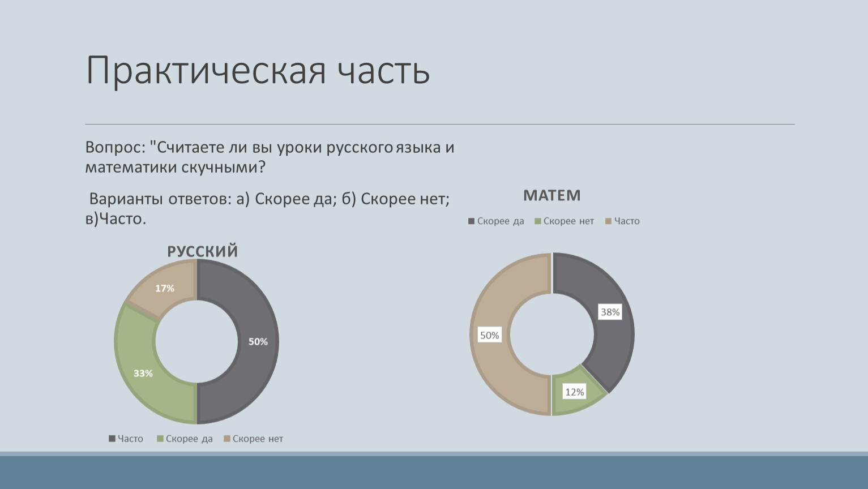868x489 pixels.
Task: Click the blue footer band at the slide bottom
Action: (434, 472)
